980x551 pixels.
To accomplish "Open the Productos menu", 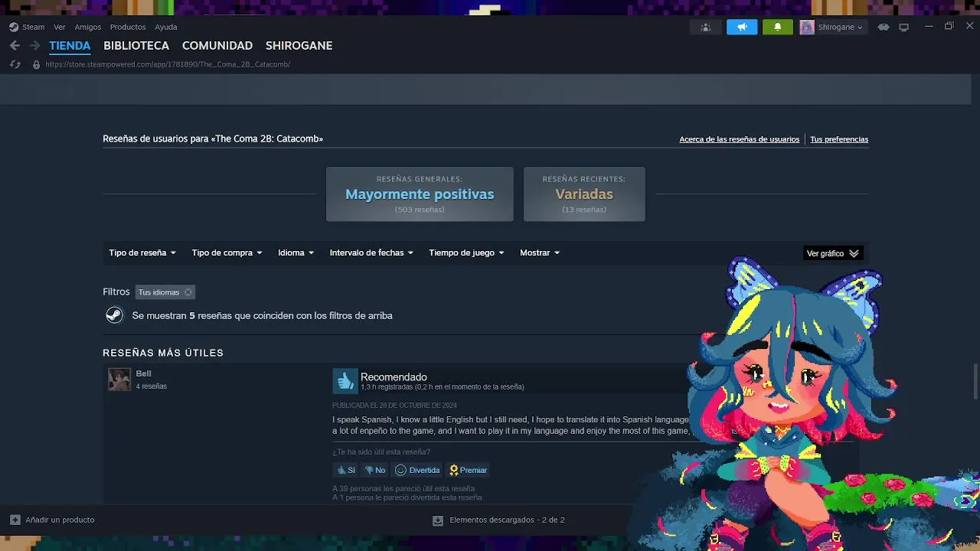I will pyautogui.click(x=128, y=27).
